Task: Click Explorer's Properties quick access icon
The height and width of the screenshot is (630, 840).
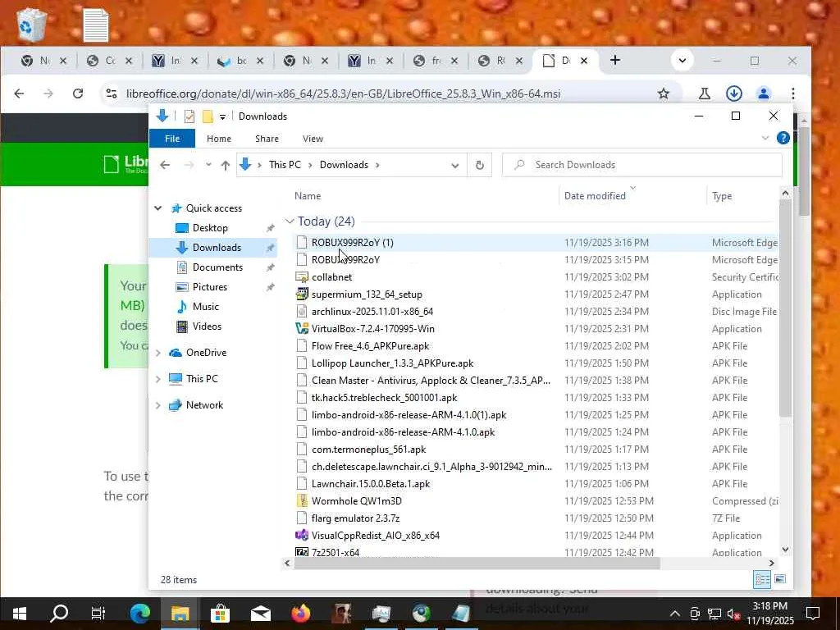Action: pyautogui.click(x=189, y=116)
